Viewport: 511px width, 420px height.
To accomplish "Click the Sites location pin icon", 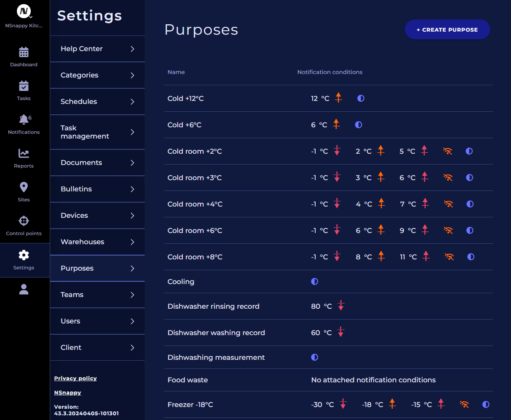I will coord(24,187).
